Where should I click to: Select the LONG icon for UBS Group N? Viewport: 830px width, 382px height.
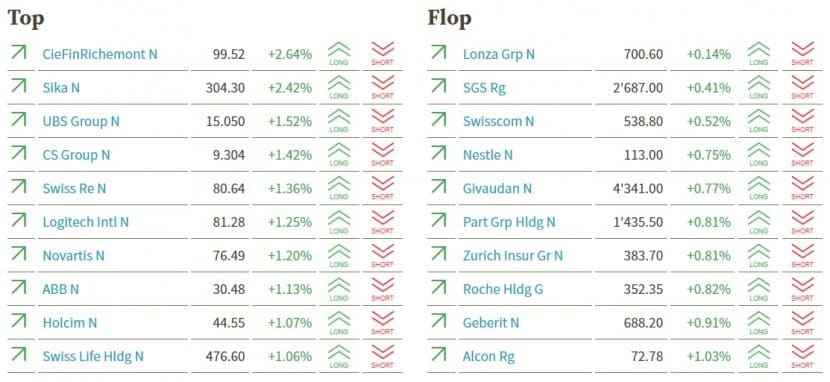pos(339,122)
